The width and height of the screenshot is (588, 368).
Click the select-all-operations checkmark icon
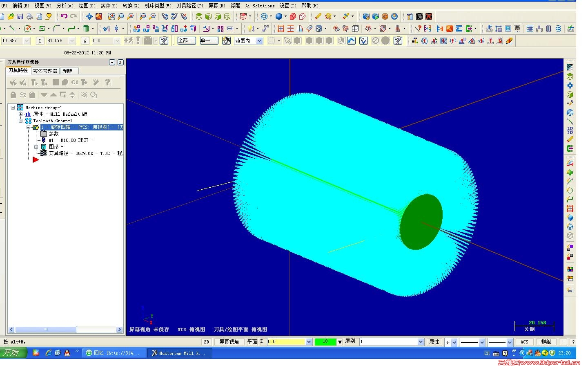(13, 82)
